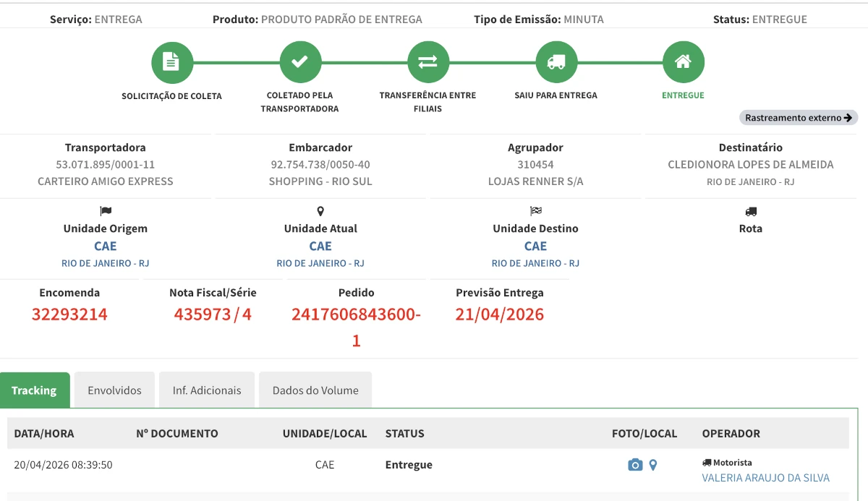Click the small truck icon beside Motorista
The image size is (868, 501).
tap(707, 462)
